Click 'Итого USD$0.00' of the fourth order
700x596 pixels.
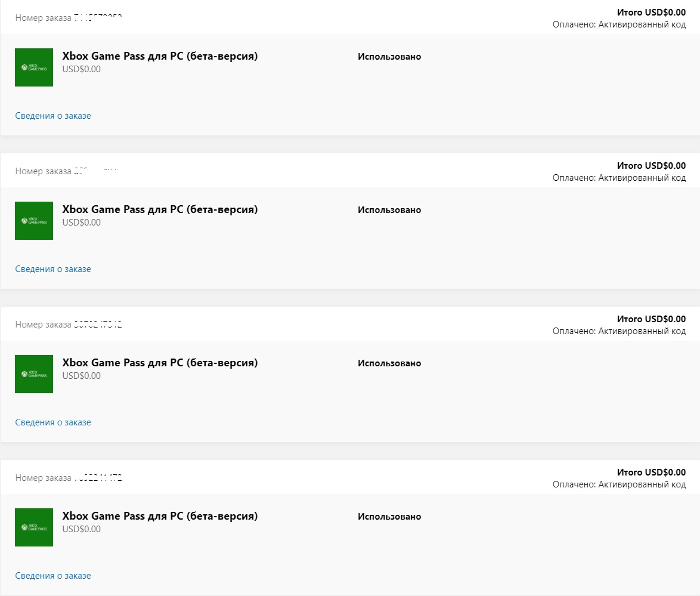[651, 473]
